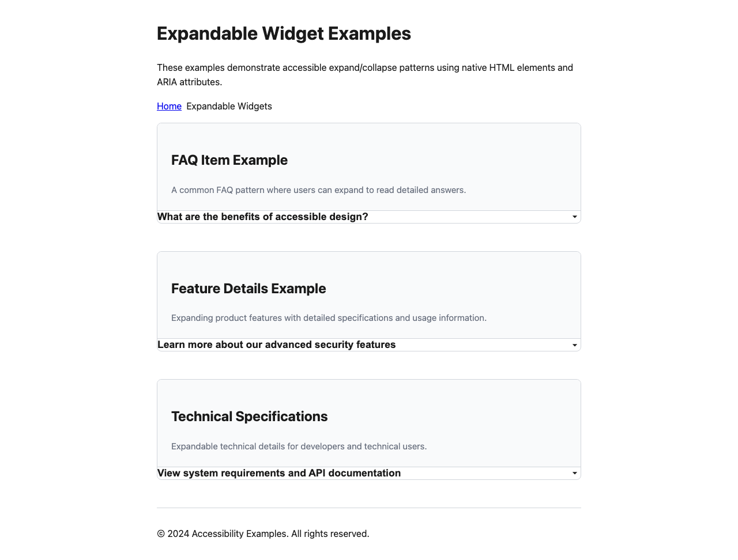Expand the accessible design benefits FAQ item
This screenshot has width=738, height=560.
tap(263, 217)
